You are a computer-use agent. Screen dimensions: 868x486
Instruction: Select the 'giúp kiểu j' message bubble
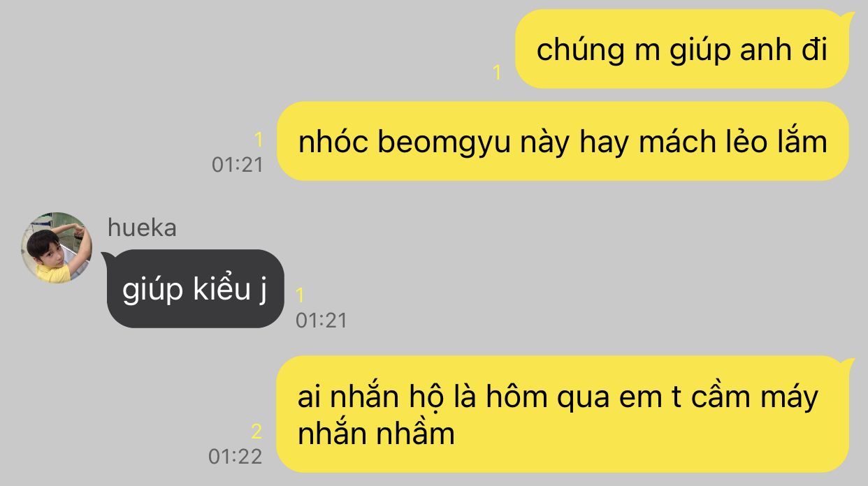195,288
